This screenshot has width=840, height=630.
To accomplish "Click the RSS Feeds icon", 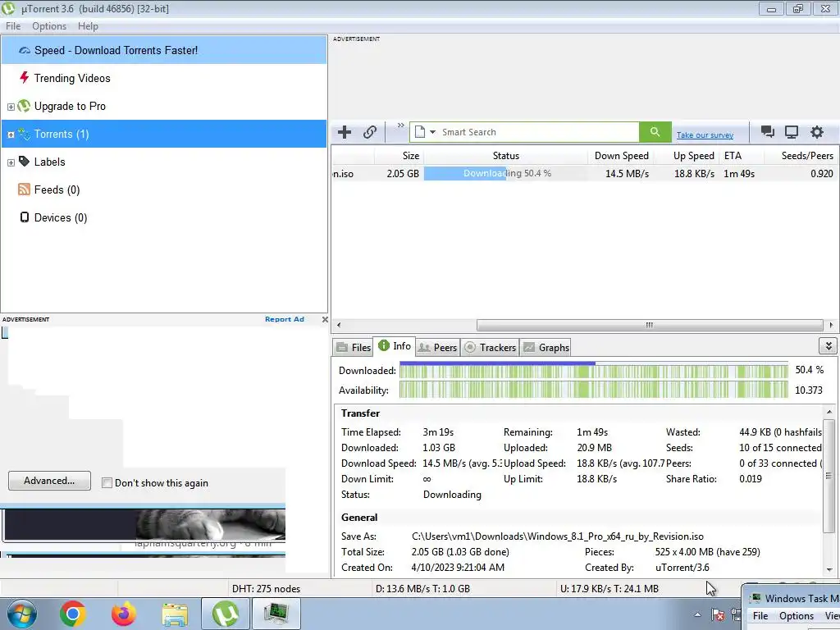I will pyautogui.click(x=24, y=189).
